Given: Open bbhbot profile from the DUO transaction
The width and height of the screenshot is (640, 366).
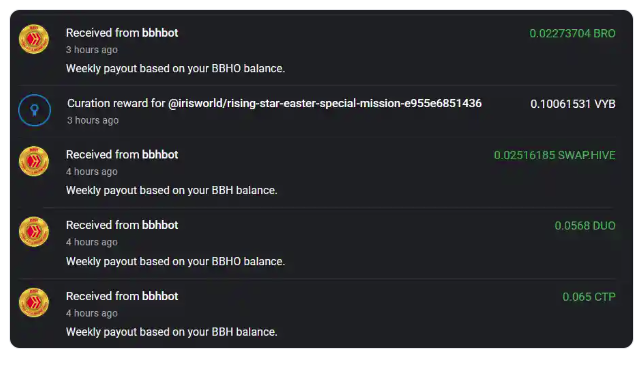Looking at the screenshot, I should [160, 225].
